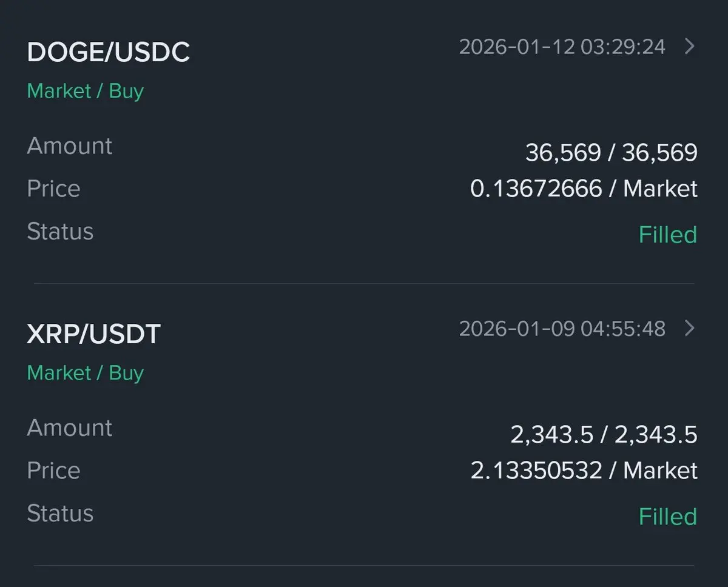The width and height of the screenshot is (728, 587).
Task: Click the Amount label in XRP/USDT order
Action: click(x=70, y=428)
